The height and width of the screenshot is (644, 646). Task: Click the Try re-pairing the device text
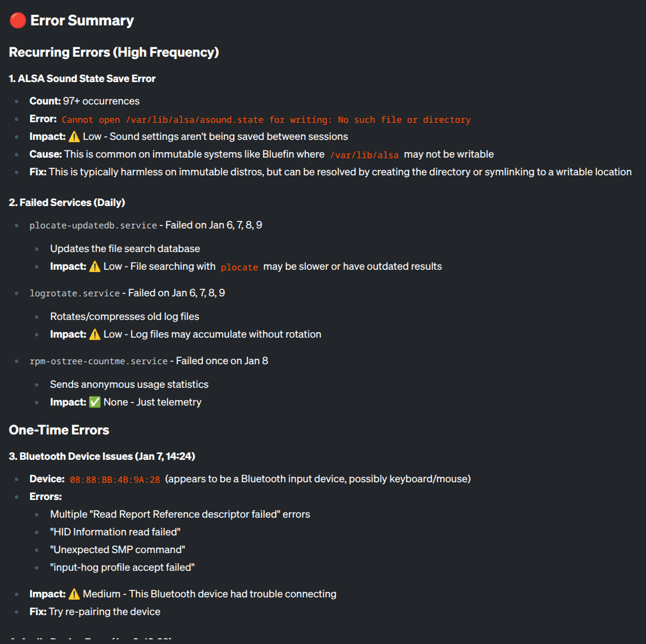click(x=105, y=612)
